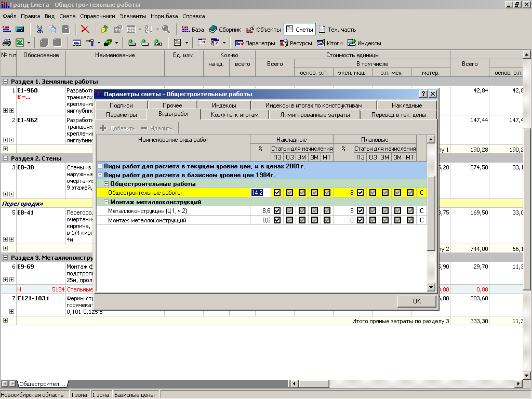Open Объекты toolbar button
Screen dimensions: 532x399
pos(263,30)
